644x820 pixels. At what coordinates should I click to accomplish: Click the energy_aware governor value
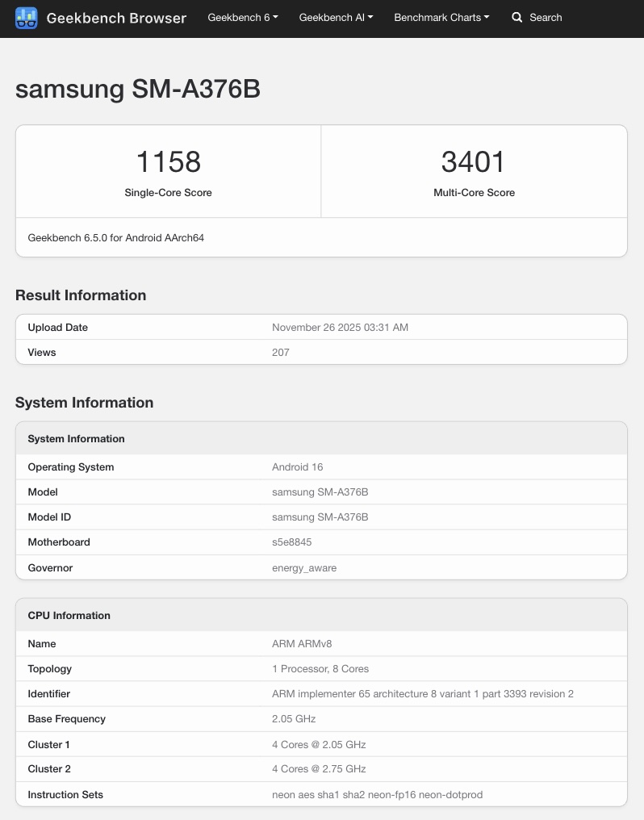coord(304,568)
